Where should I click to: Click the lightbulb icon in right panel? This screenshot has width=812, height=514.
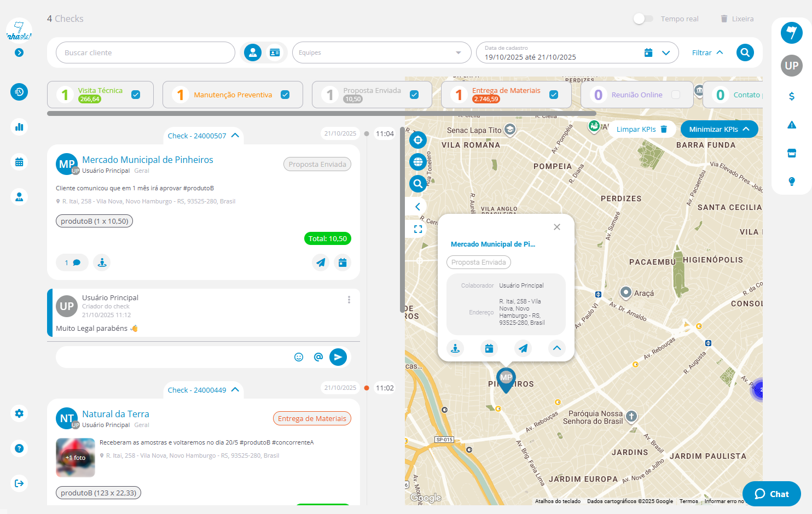791,182
